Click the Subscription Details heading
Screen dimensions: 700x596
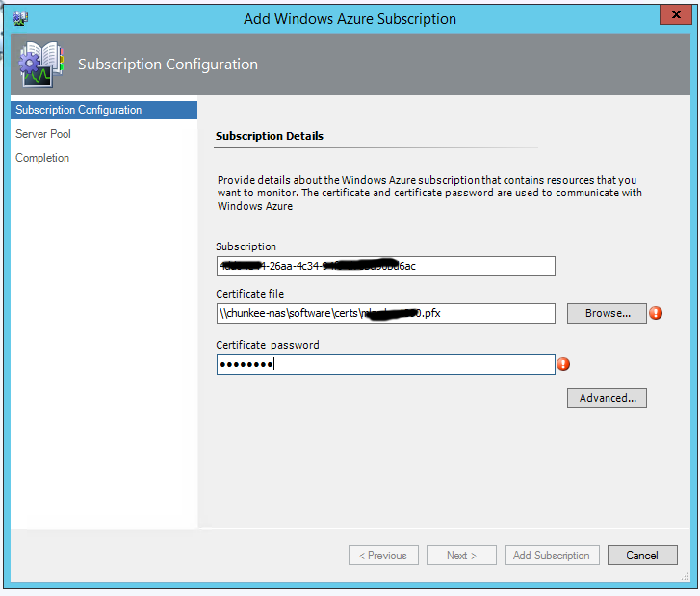[269, 136]
